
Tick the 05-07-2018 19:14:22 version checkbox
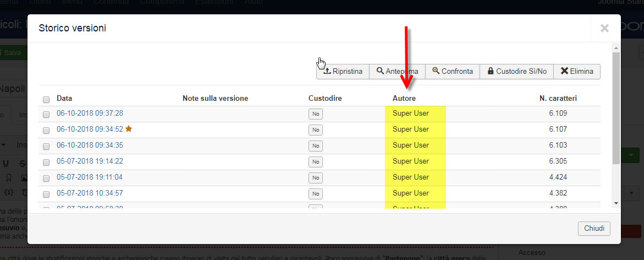46,162
